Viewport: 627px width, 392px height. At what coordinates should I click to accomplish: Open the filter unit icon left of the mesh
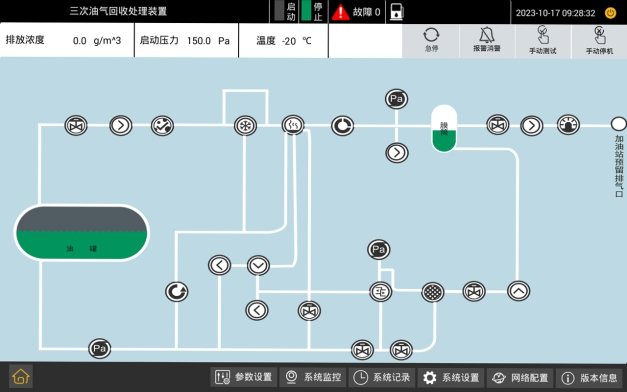point(381,292)
